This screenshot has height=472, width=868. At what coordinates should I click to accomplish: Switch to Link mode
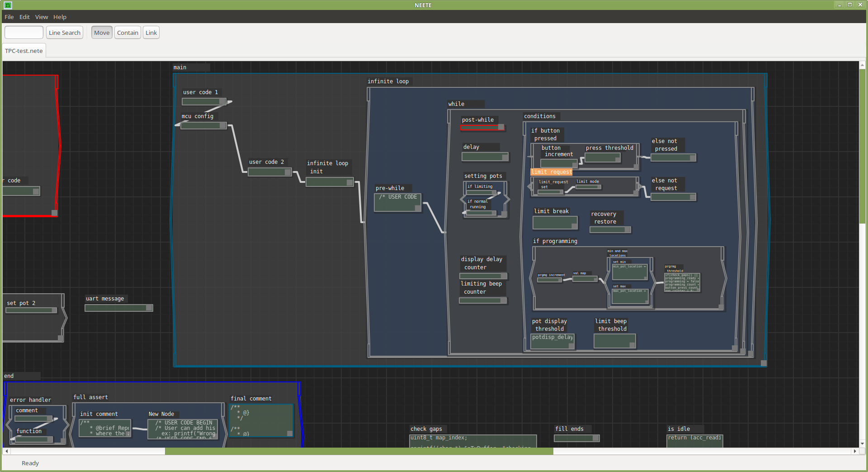151,32
